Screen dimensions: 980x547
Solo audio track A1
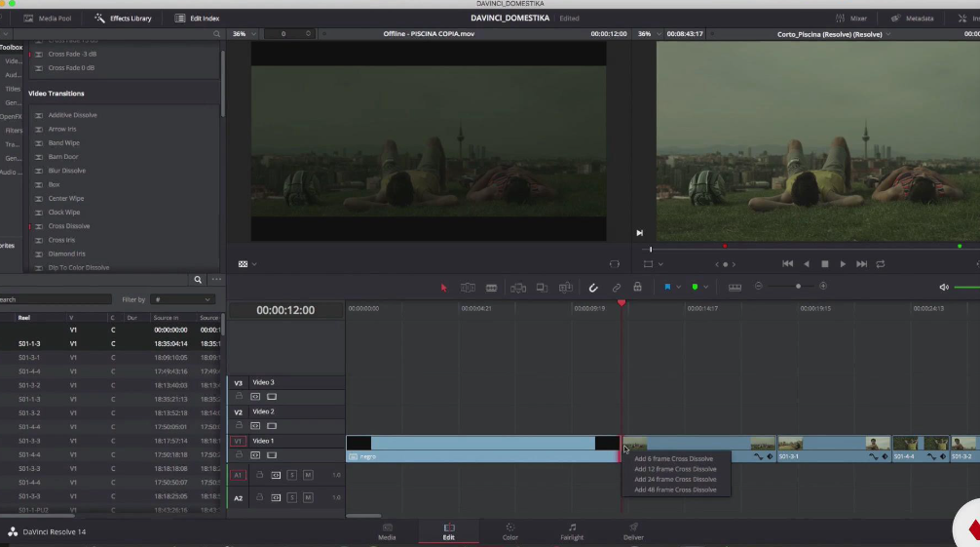291,475
